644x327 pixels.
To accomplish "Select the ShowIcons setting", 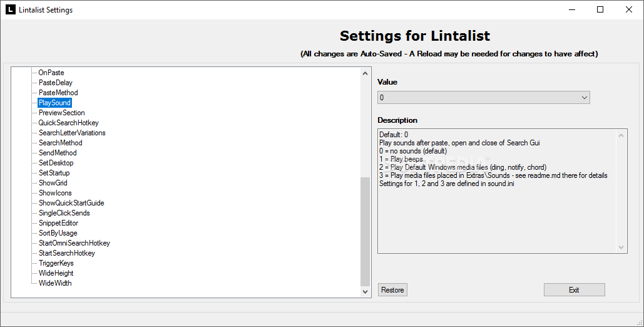I will coord(55,192).
